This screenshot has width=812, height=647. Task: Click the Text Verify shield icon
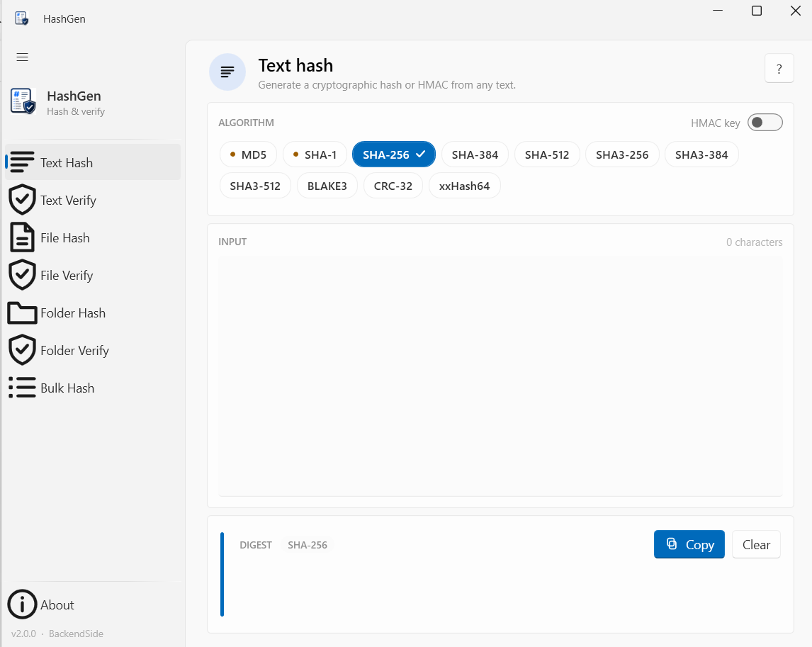pyautogui.click(x=22, y=199)
